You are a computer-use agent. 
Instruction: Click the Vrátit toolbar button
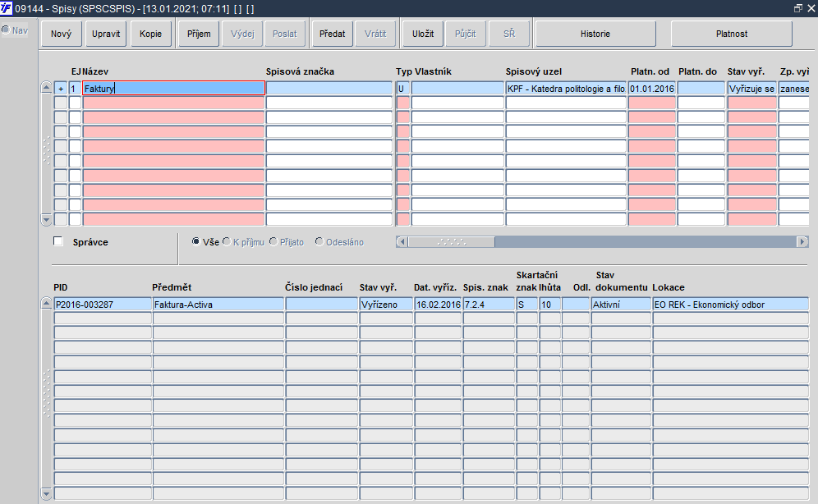[x=375, y=34]
